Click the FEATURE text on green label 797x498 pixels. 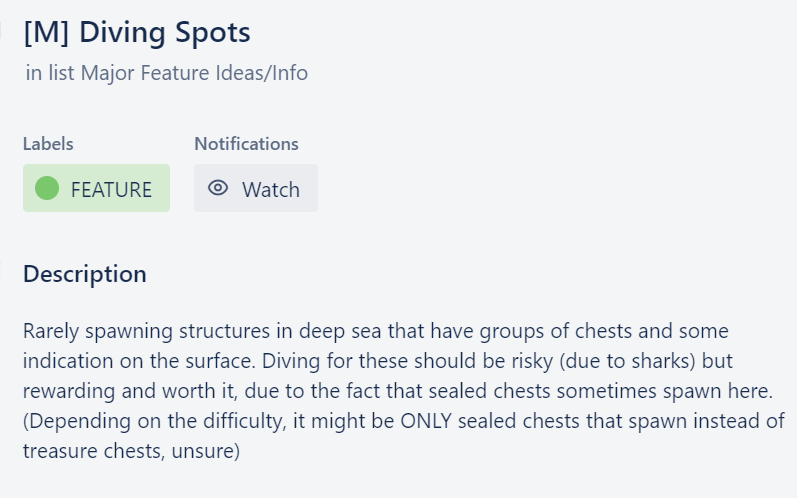coord(111,190)
